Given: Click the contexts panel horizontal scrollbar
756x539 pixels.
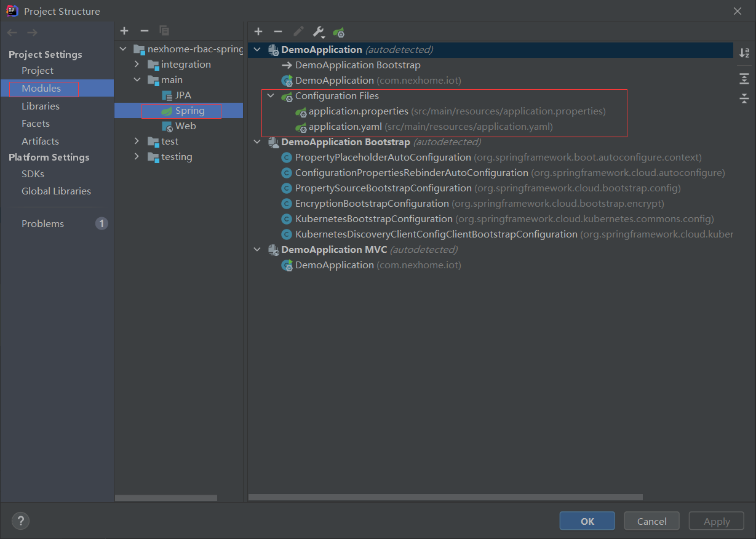Looking at the screenshot, I should pos(445,497).
